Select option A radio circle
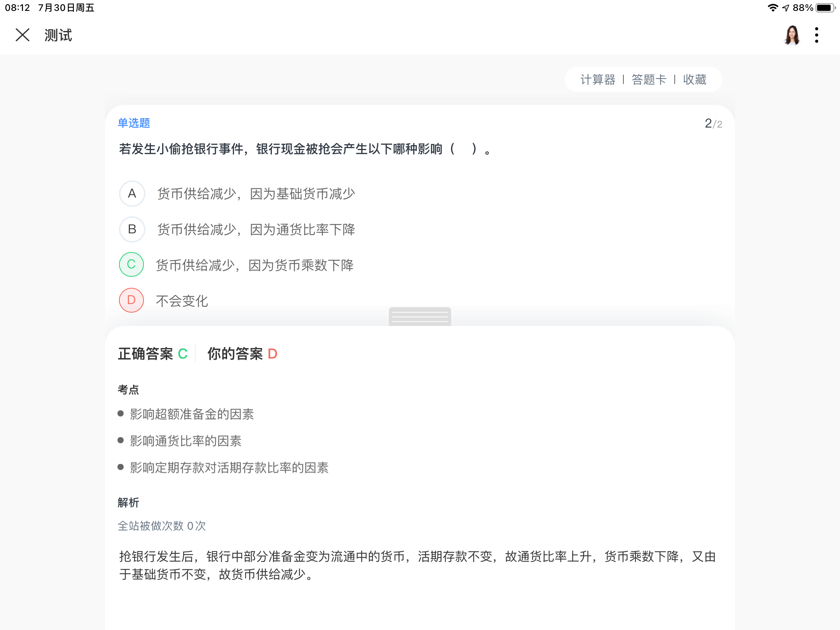This screenshot has height=630, width=840. (x=132, y=194)
